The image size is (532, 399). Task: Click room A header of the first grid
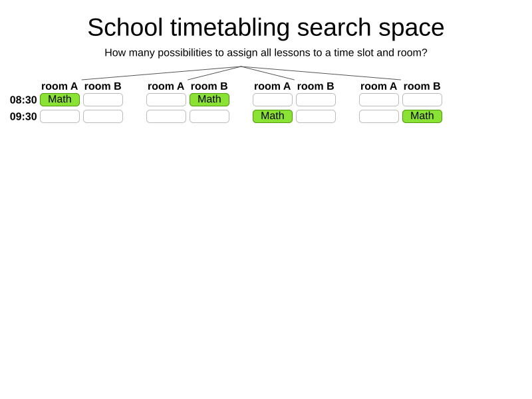coord(60,86)
